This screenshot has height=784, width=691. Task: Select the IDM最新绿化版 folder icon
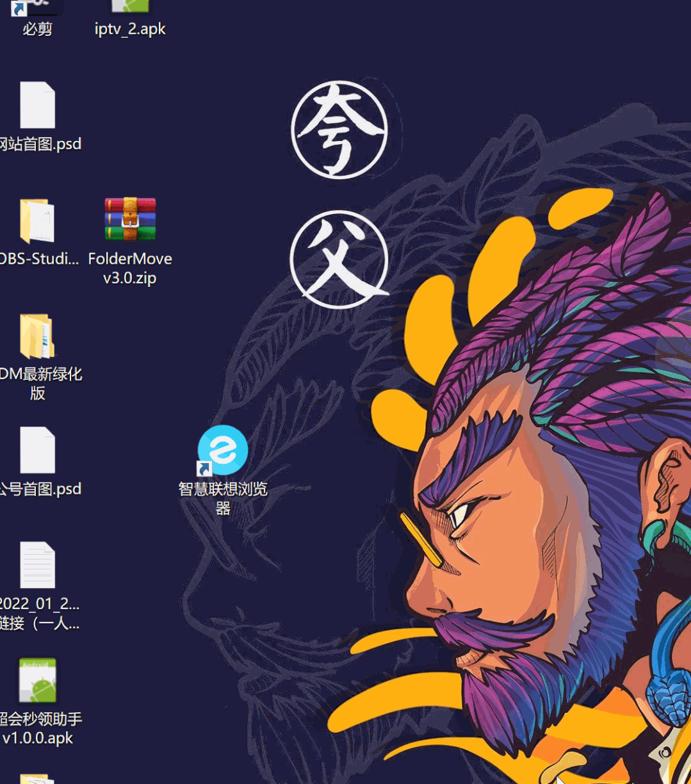pos(37,336)
